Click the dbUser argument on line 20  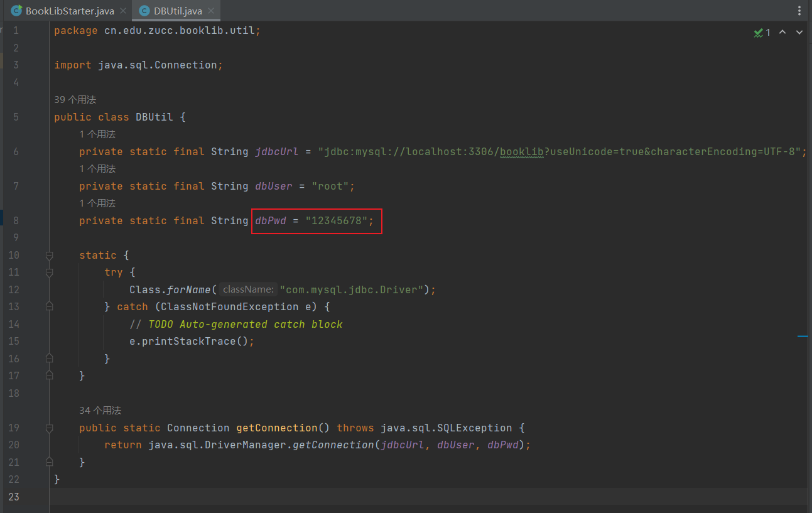pyautogui.click(x=456, y=445)
